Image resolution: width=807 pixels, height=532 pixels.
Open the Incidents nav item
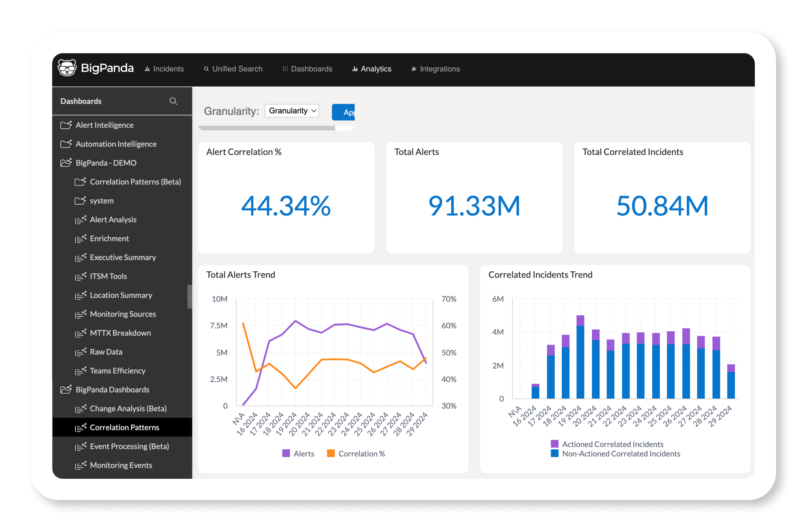[164, 69]
